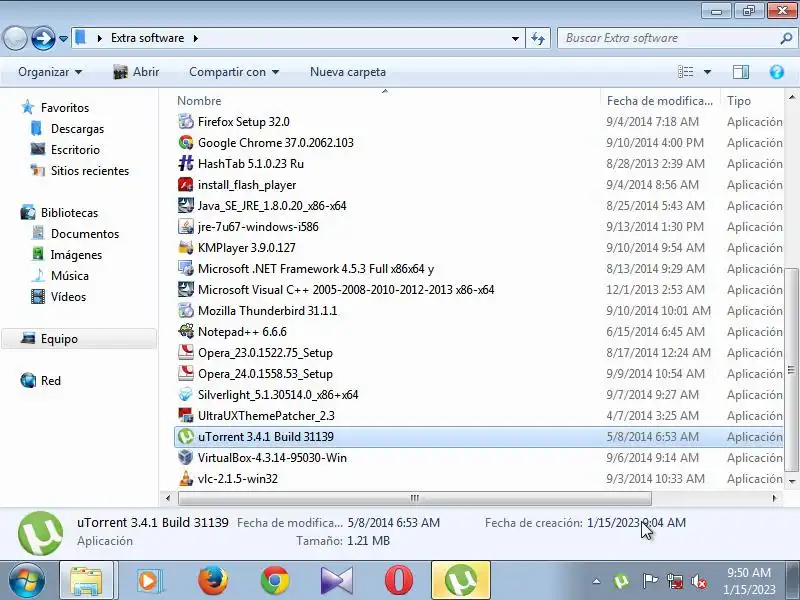Viewport: 800px width, 600px height.
Task: Click the taskbar clock 9:50 AM
Action: click(748, 572)
